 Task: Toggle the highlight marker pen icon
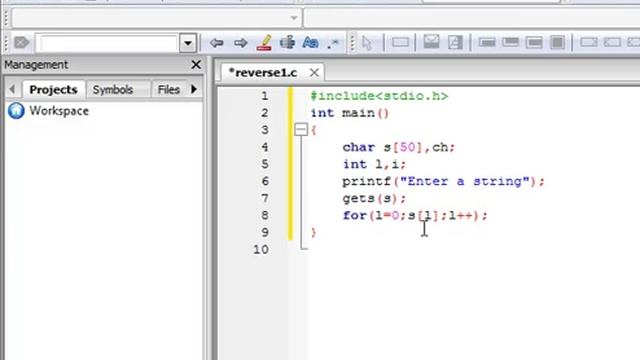(264, 42)
